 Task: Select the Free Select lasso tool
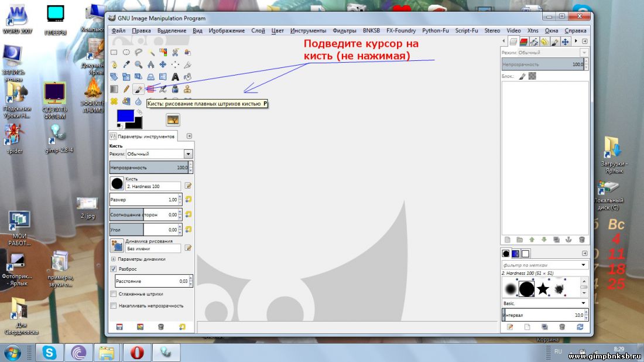pyautogui.click(x=138, y=52)
